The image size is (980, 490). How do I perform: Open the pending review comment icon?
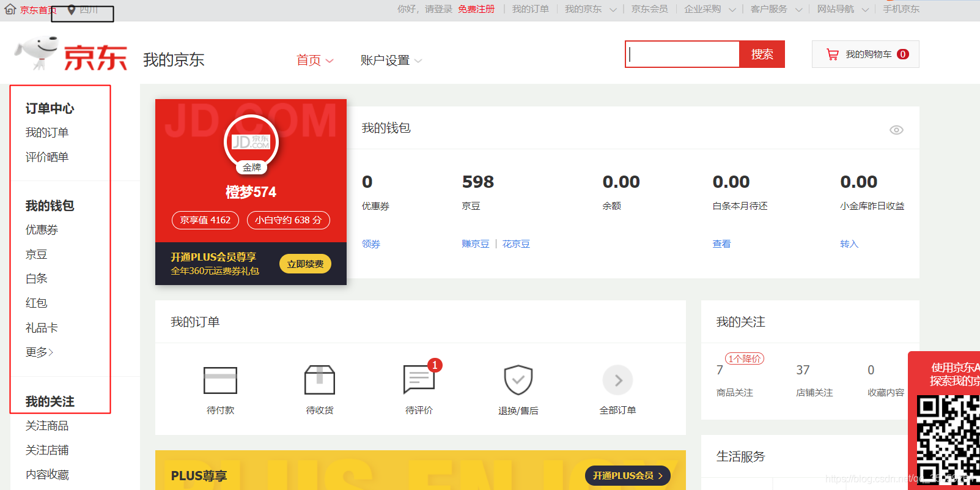pos(419,380)
